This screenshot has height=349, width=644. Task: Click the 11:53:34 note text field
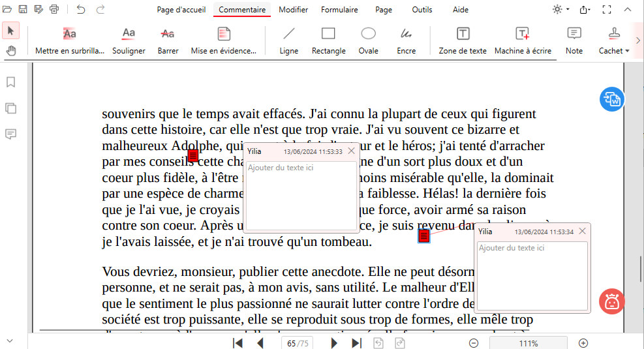click(532, 275)
